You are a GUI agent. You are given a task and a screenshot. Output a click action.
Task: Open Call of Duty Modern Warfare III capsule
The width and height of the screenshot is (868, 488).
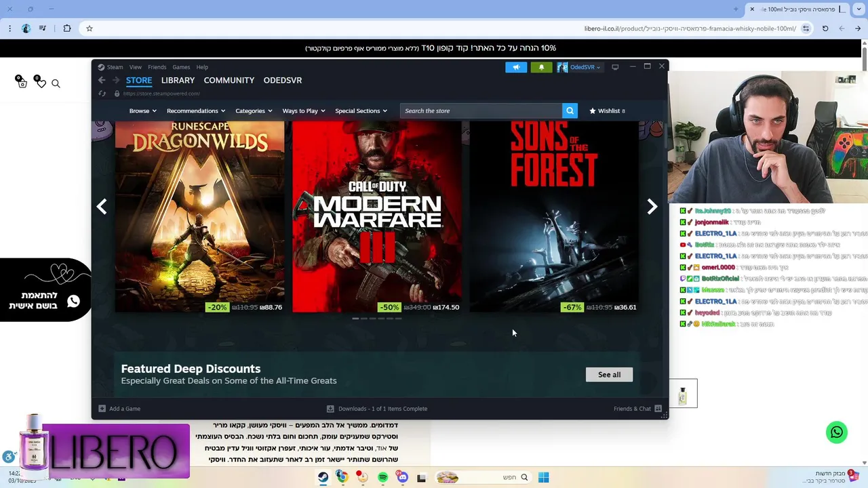[x=377, y=217]
